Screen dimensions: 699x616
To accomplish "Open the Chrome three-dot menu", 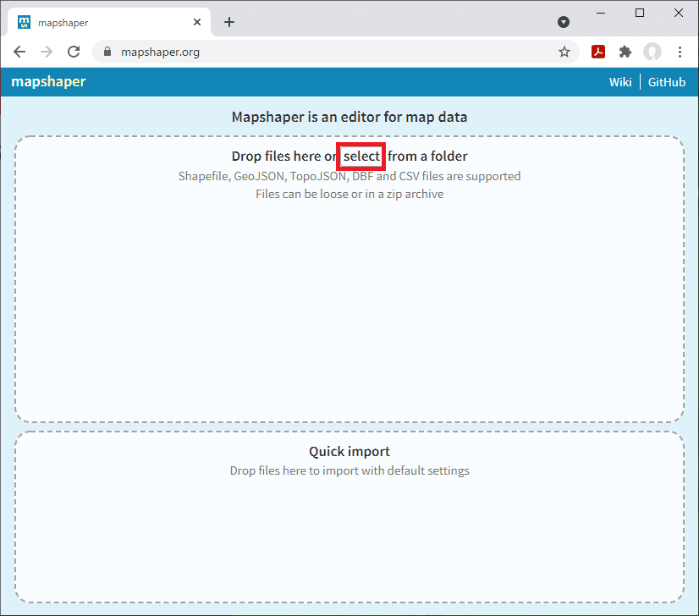I will (680, 52).
